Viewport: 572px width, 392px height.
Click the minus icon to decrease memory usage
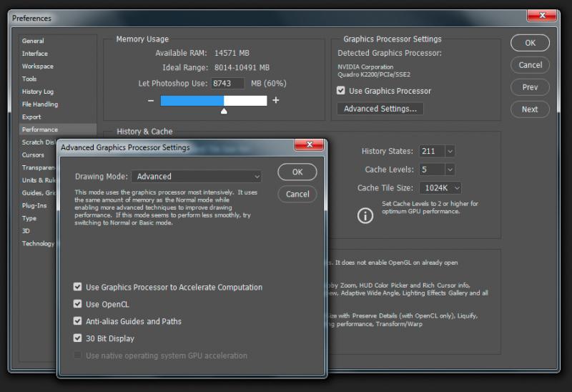click(x=151, y=100)
